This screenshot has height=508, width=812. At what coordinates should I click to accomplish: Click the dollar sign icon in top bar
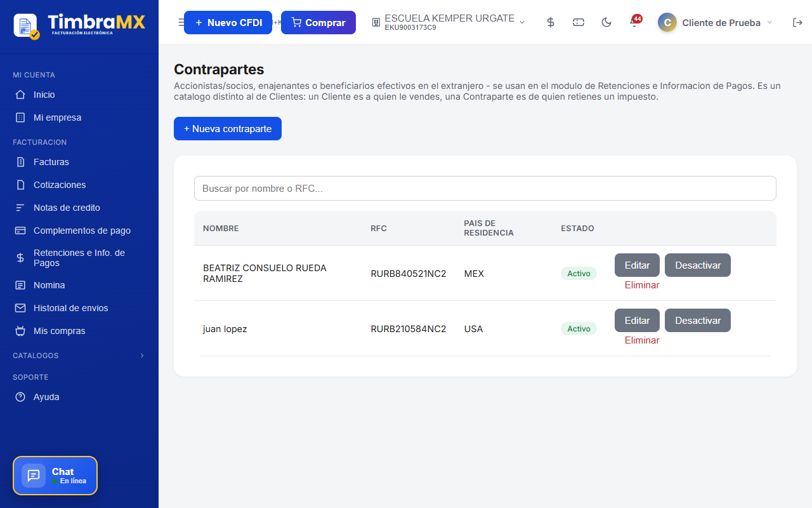point(551,22)
